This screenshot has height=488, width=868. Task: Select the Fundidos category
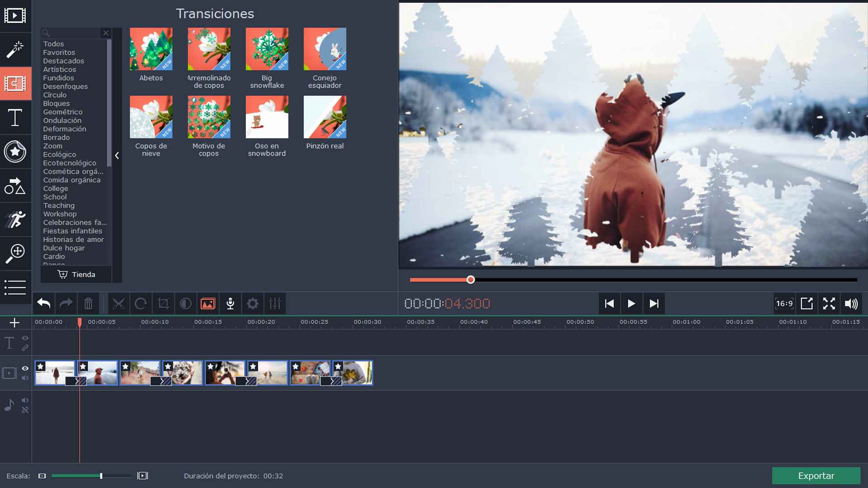tap(58, 78)
